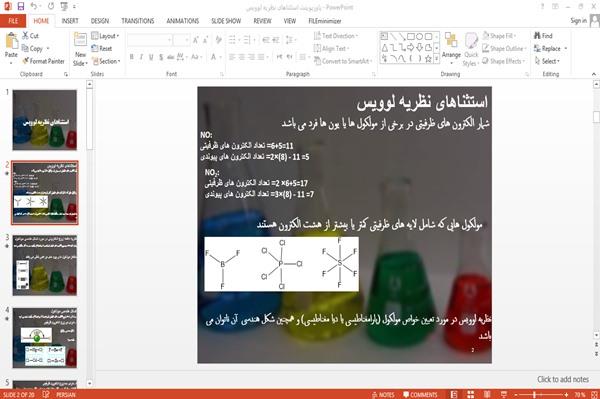Viewport: 600px width, 399px height.
Task: Click Sign in link
Action: 578,21
